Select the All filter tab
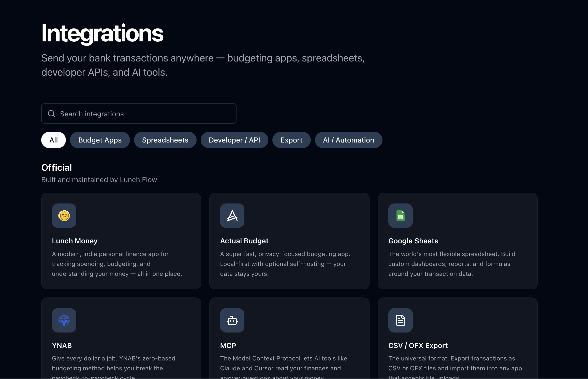The image size is (588, 379). pos(53,140)
